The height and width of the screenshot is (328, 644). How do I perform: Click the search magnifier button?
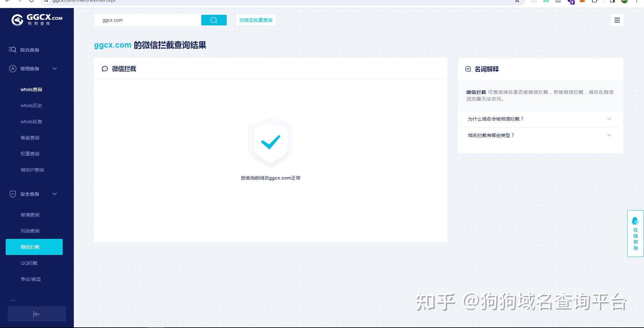214,20
